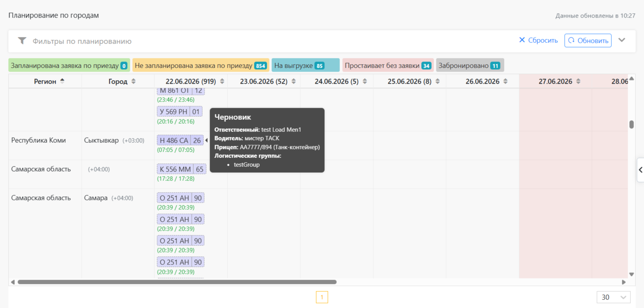This screenshot has height=308, width=644.
Task: Sort the 23.06.2026 (52) column
Action: [294, 81]
